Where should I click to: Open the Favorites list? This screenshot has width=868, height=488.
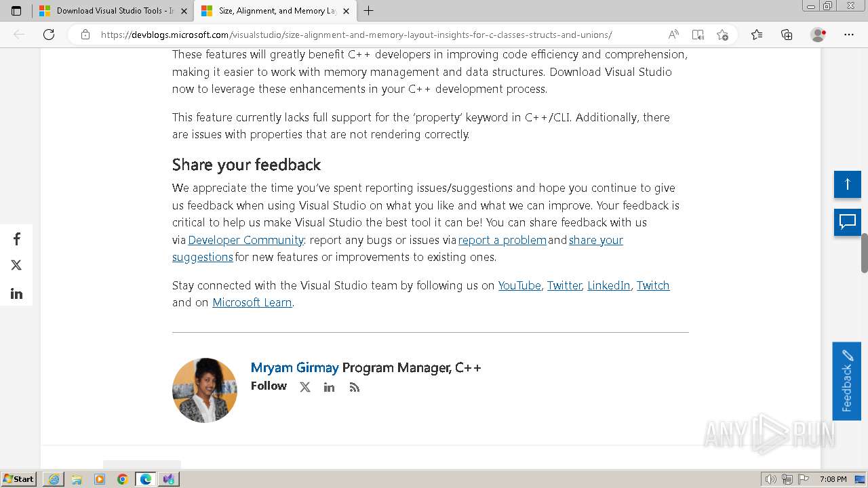pos(757,35)
